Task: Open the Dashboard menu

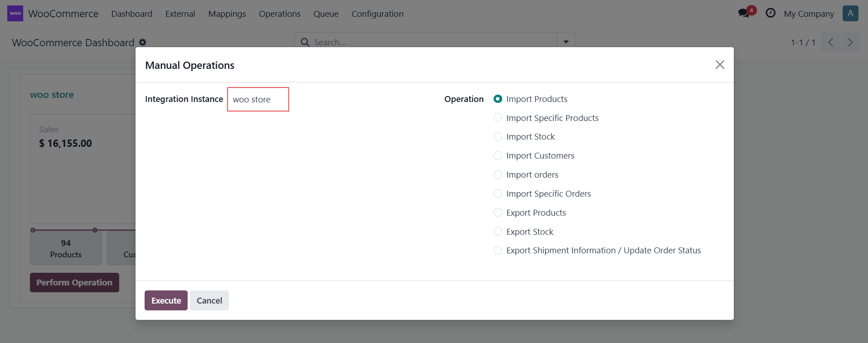Action: point(132,14)
